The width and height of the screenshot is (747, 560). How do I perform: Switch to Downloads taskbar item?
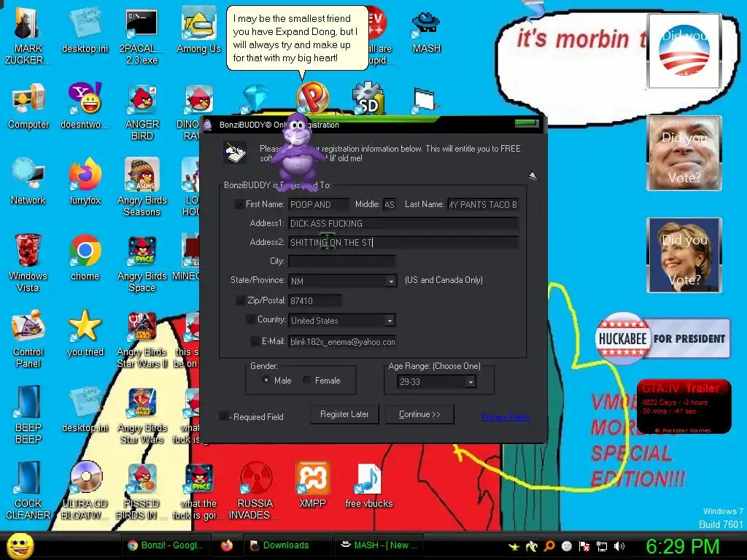[287, 545]
